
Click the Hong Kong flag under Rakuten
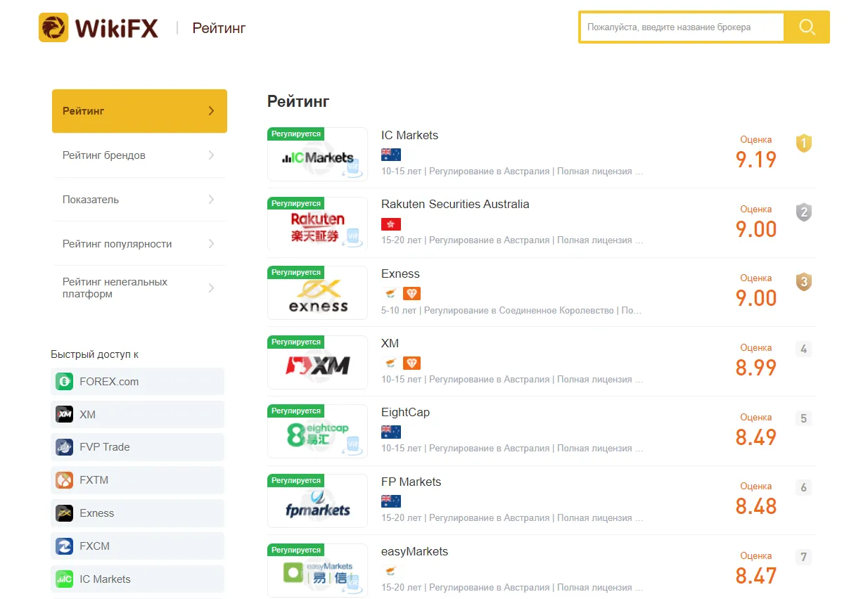391,224
